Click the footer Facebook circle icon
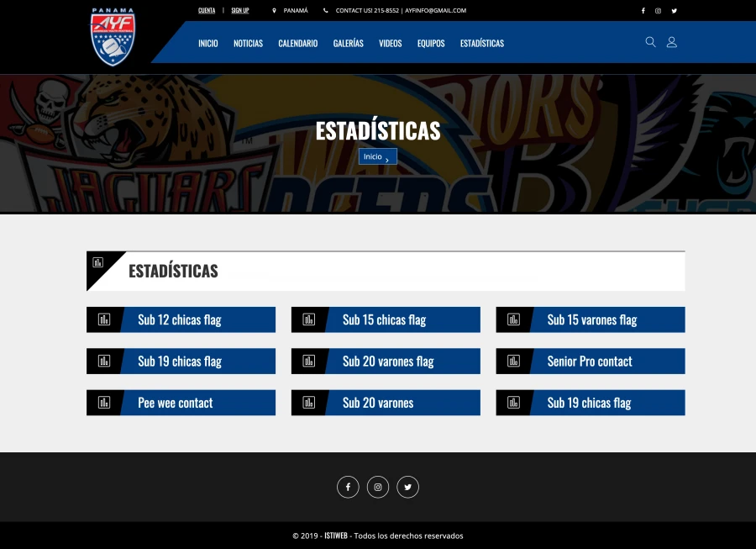The image size is (756, 549). [x=348, y=488]
